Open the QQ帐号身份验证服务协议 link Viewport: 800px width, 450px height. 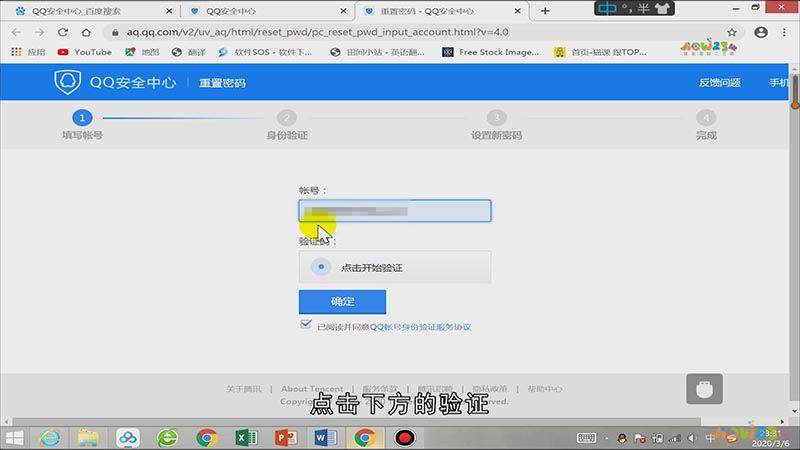click(420, 327)
